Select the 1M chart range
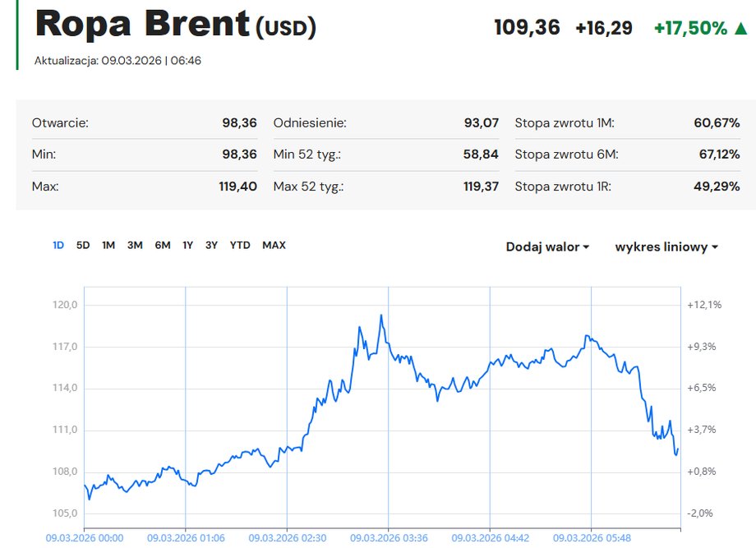Viewport: 756px width, 548px height. tap(108, 245)
